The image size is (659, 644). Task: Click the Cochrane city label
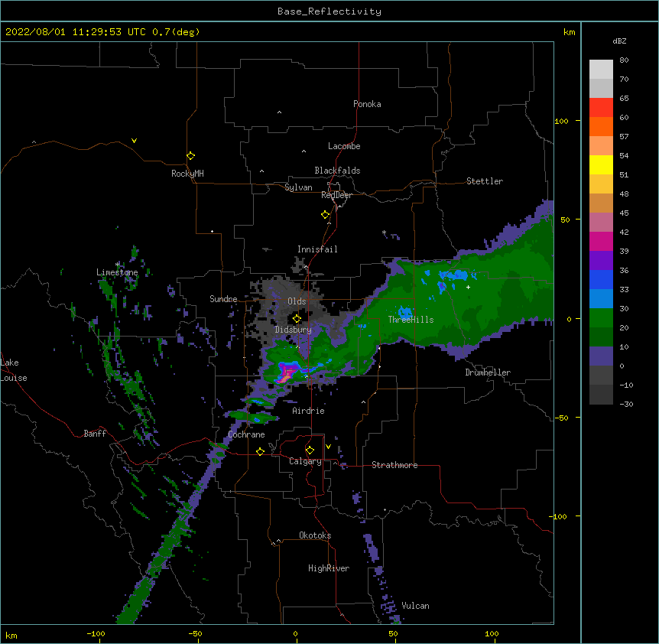(246, 434)
